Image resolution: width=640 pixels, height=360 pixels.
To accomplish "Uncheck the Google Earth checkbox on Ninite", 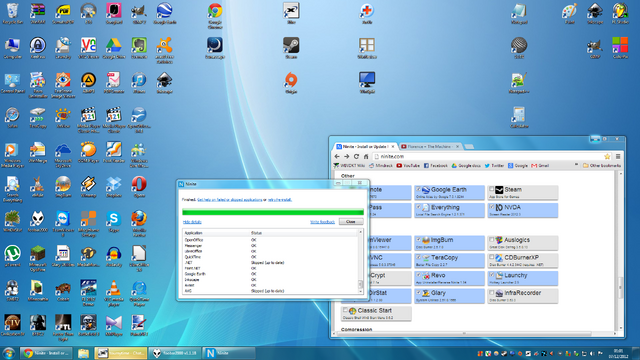I will coord(418,189).
